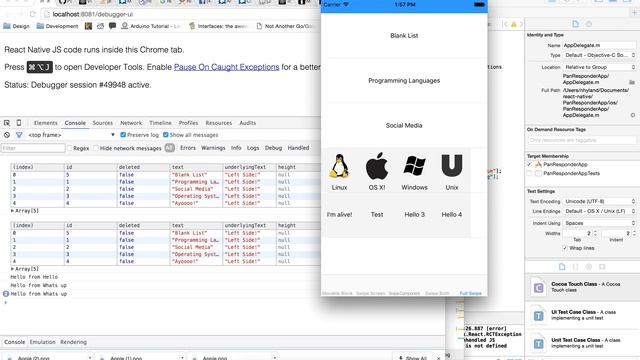Tap the Linux penguin icon in simulator
The width and height of the screenshot is (640, 360).
339,166
